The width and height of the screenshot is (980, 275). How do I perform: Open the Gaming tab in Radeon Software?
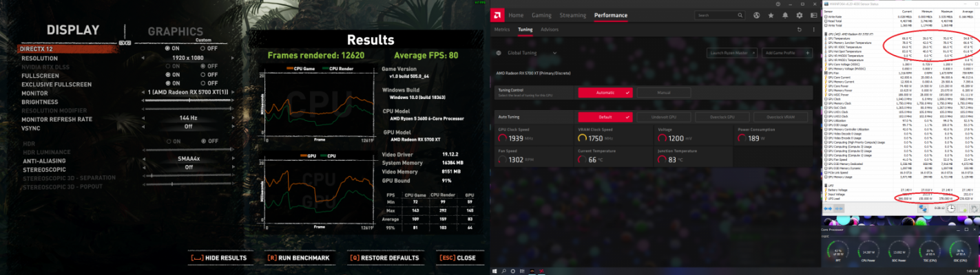tap(541, 15)
